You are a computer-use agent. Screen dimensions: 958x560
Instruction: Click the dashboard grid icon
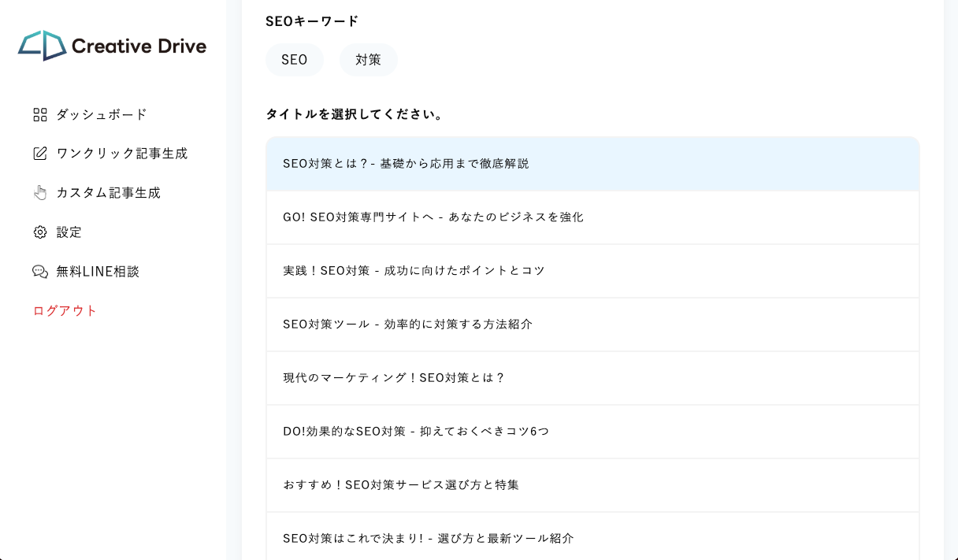pyautogui.click(x=40, y=115)
